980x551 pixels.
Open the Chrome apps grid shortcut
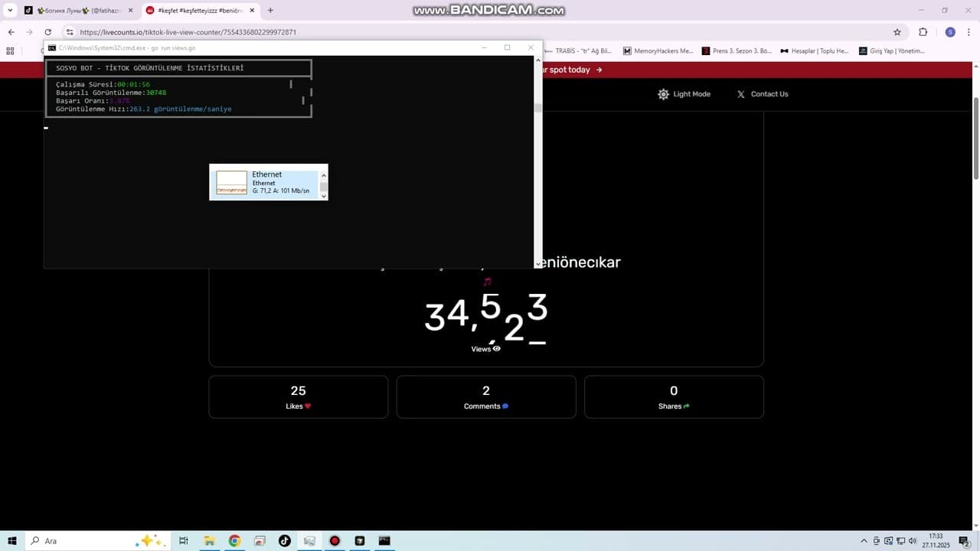[10, 51]
